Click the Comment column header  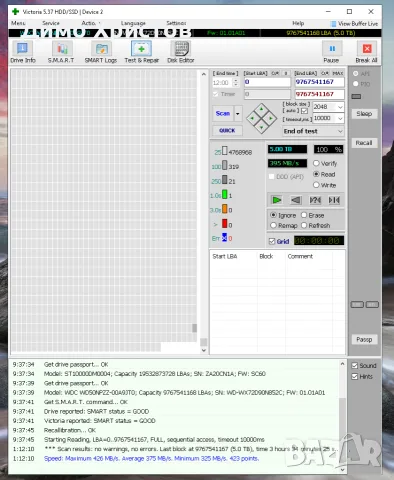[x=300, y=256]
